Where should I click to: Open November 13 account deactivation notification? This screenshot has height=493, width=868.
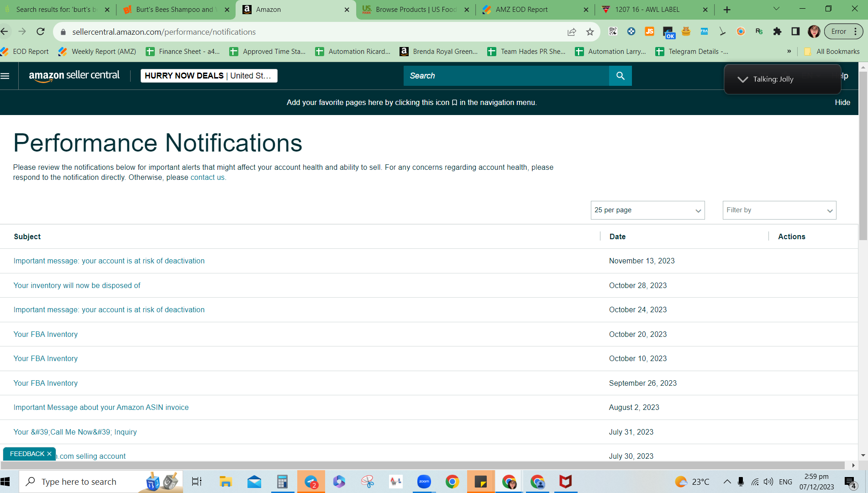109,261
